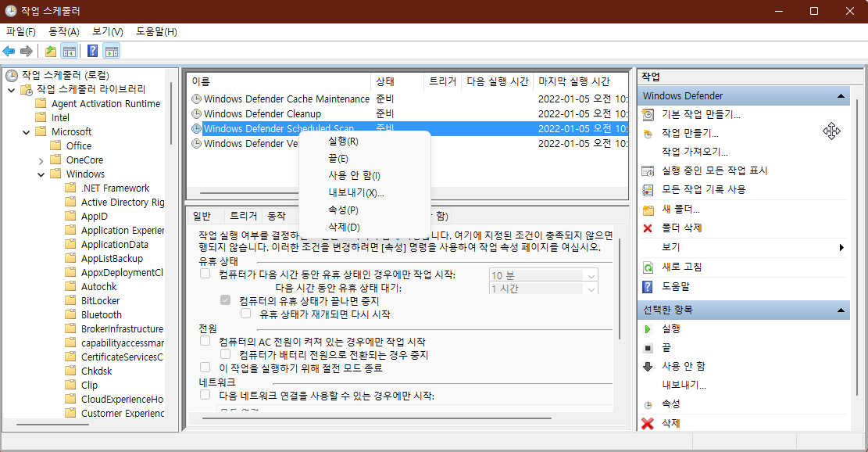Enable wake computer to run task checkbox
This screenshot has width=868, height=452.
click(x=206, y=368)
